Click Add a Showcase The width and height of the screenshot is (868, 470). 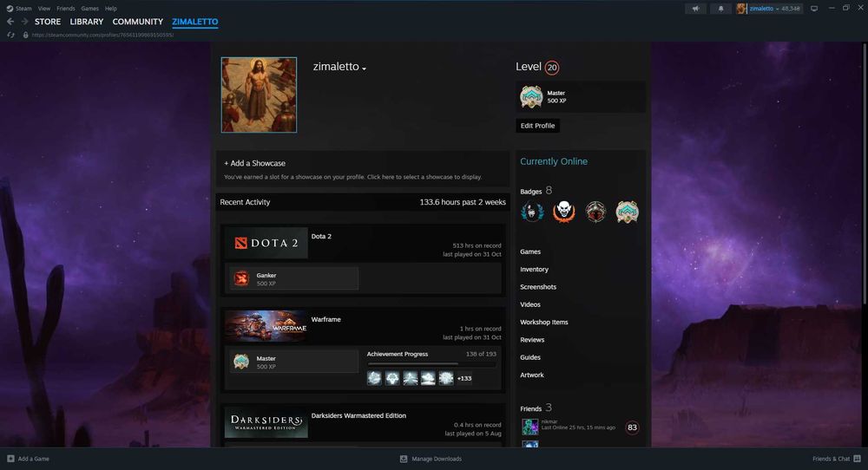click(x=254, y=163)
